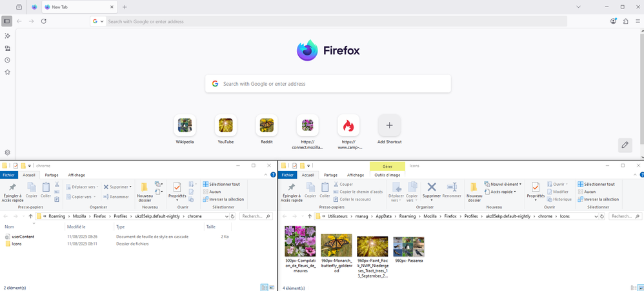Expand the Google search engine selector in address bar
The width and height of the screenshot is (644, 291).
click(x=98, y=21)
